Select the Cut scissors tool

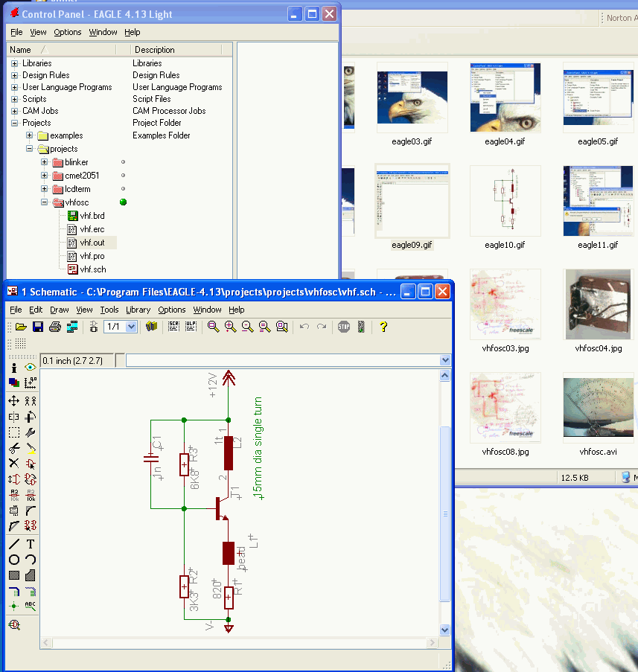pos(13,448)
